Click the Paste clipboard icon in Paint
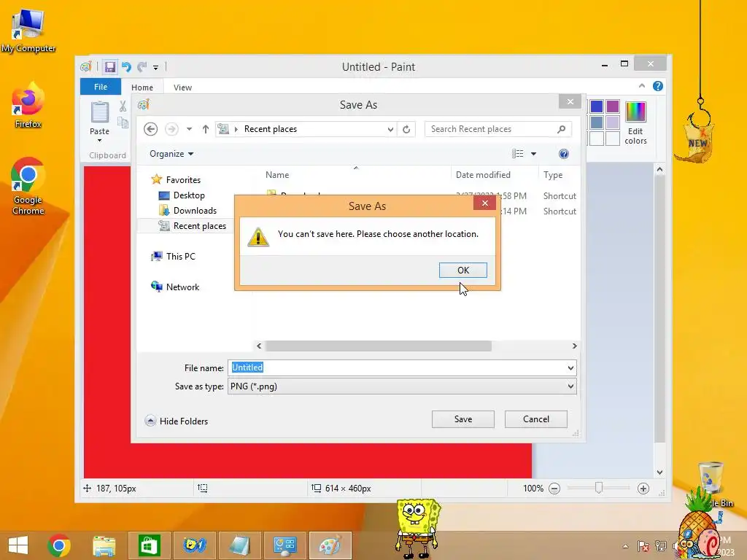This screenshot has width=747, height=560. 99,112
